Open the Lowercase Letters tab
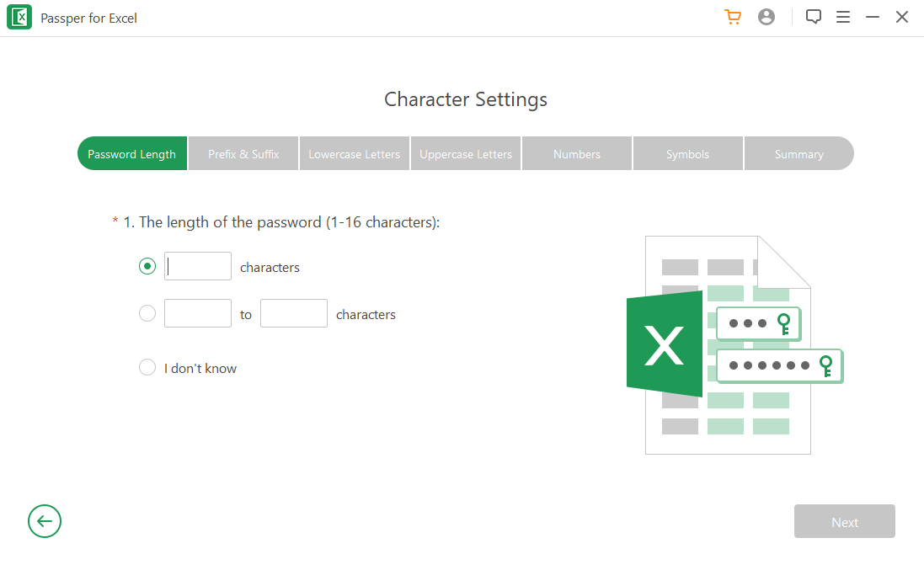This screenshot has width=924, height=570. [x=355, y=154]
